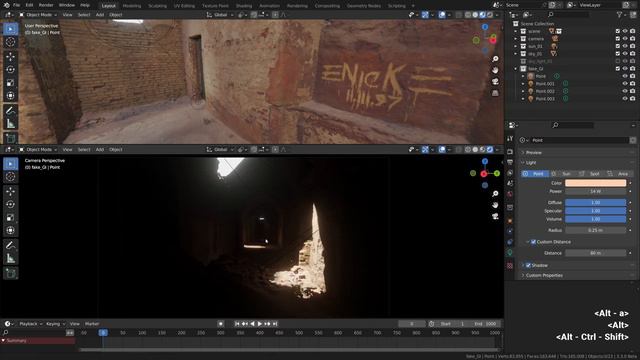The image size is (640, 360).
Task: Open Object Mode dropdown in top viewport
Action: coord(38,15)
